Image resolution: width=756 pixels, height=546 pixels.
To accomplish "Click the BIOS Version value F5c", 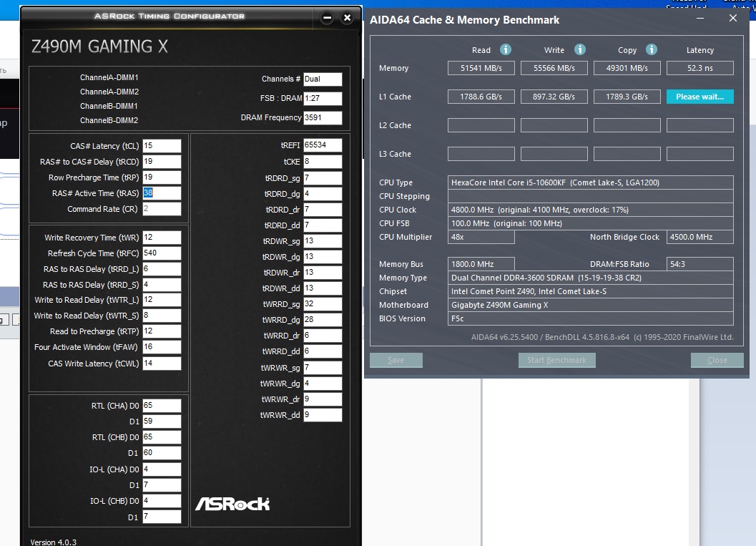I will point(591,318).
